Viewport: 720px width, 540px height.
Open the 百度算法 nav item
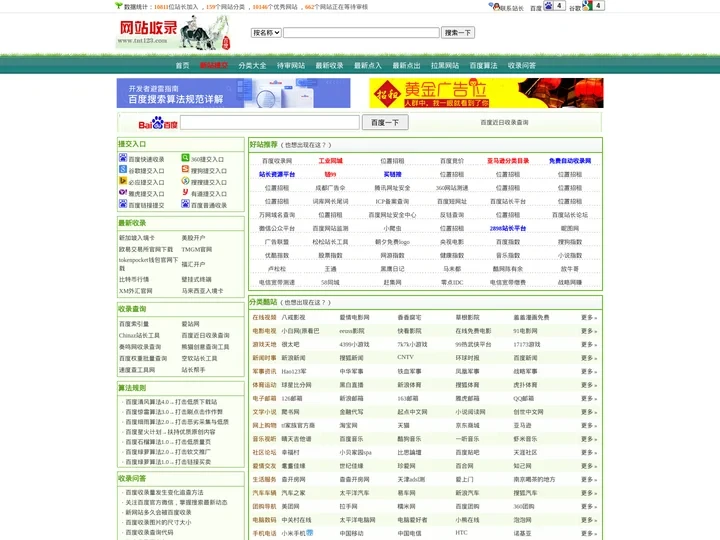(484, 66)
